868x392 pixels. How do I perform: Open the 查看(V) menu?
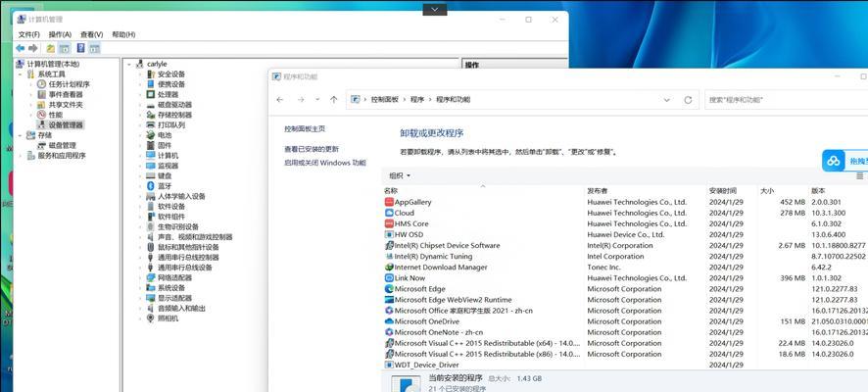point(91,34)
